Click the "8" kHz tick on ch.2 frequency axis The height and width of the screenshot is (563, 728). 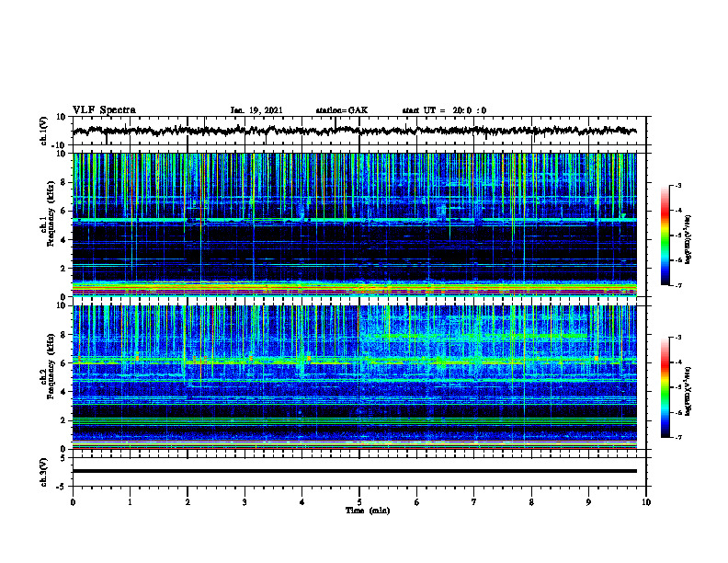pyautogui.click(x=64, y=335)
